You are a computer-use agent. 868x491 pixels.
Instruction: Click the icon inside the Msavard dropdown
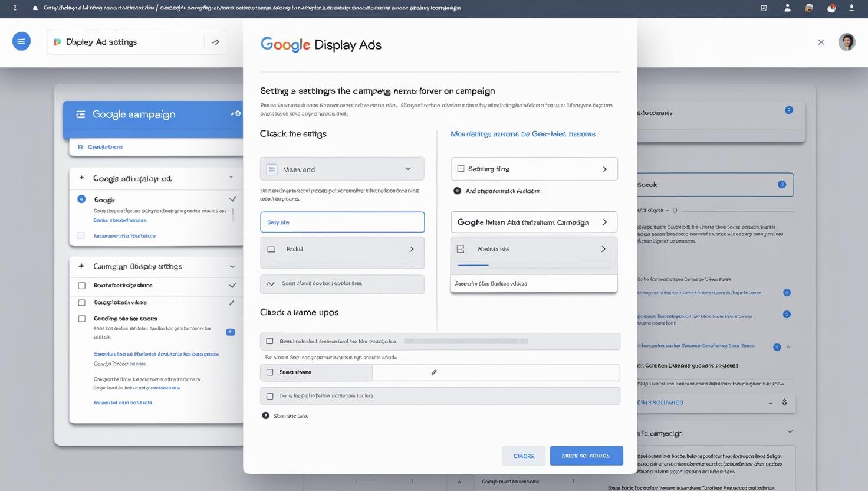[272, 169]
